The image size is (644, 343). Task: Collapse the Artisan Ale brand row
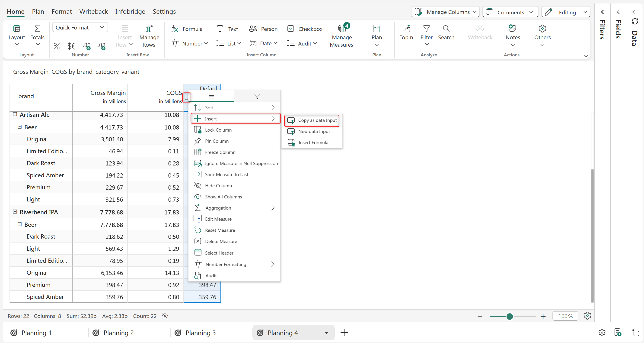coord(15,114)
